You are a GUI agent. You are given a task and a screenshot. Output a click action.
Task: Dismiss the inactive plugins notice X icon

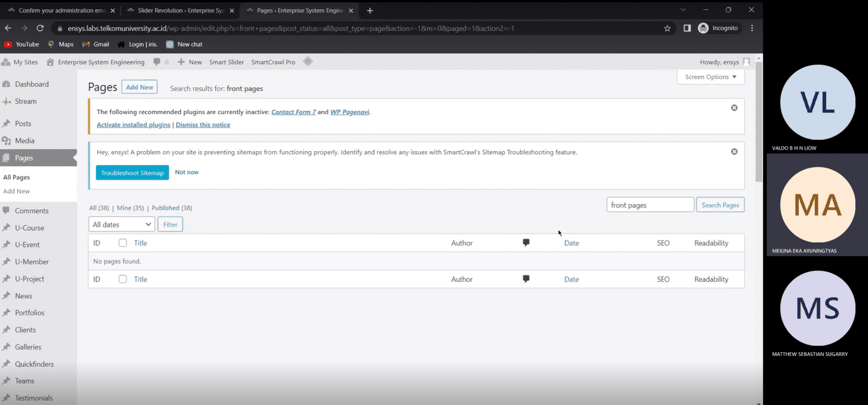[x=734, y=108]
